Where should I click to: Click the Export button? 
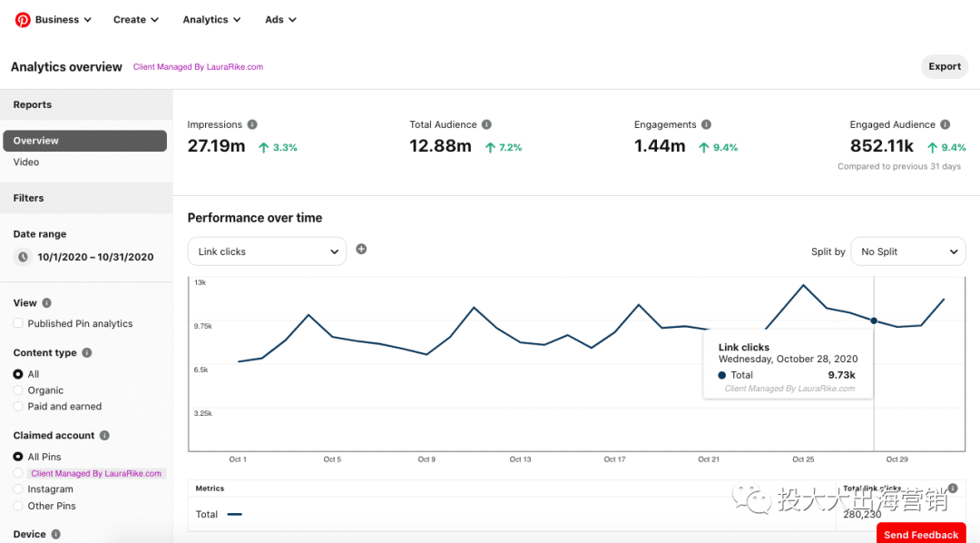(944, 66)
